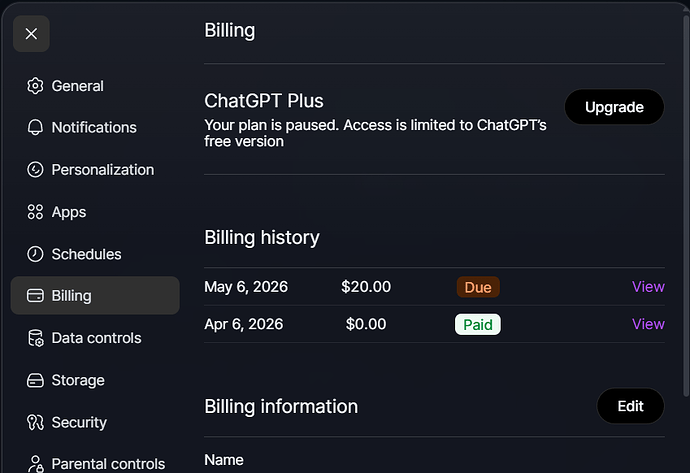Close the settings dialog with X
The width and height of the screenshot is (690, 473).
pyautogui.click(x=31, y=34)
